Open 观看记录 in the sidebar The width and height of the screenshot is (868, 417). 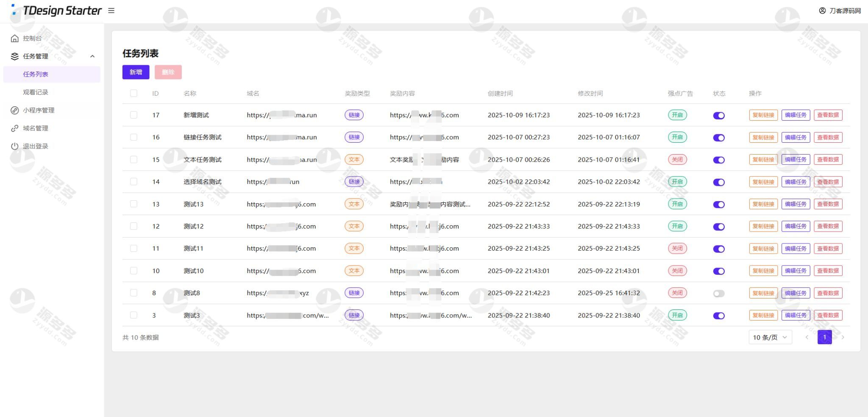[x=36, y=92]
